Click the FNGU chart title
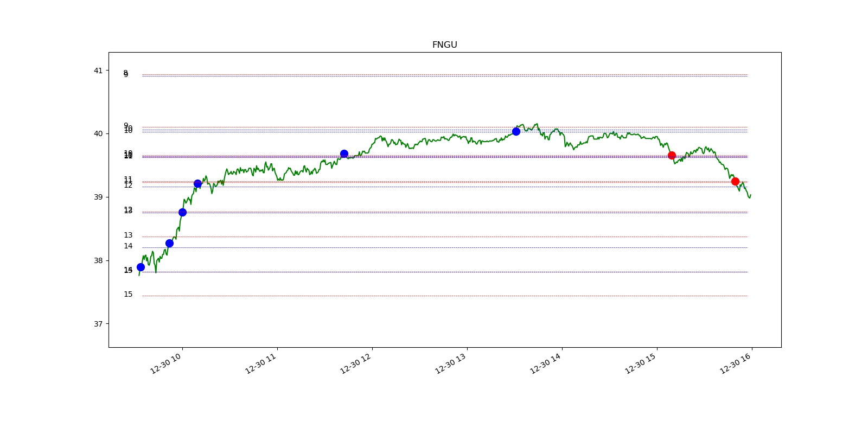 (x=444, y=45)
